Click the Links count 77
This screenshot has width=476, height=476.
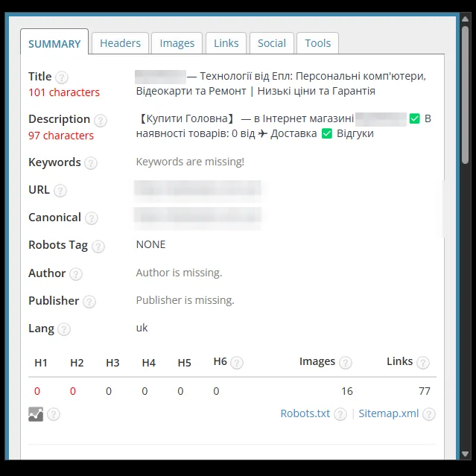tap(425, 391)
